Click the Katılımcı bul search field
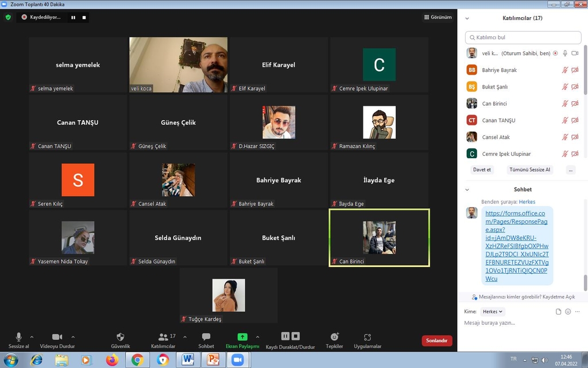This screenshot has height=368, width=588. (523, 37)
